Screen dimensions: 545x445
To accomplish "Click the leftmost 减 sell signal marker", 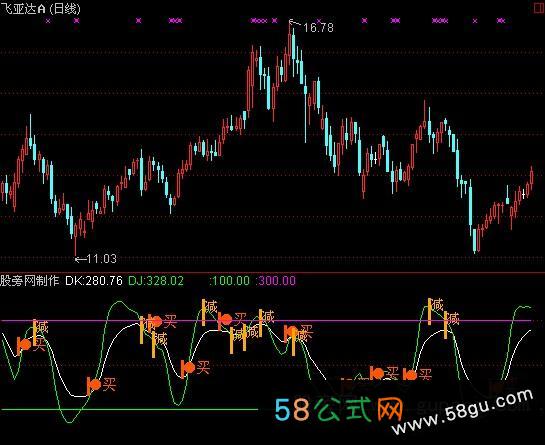I will [42, 327].
